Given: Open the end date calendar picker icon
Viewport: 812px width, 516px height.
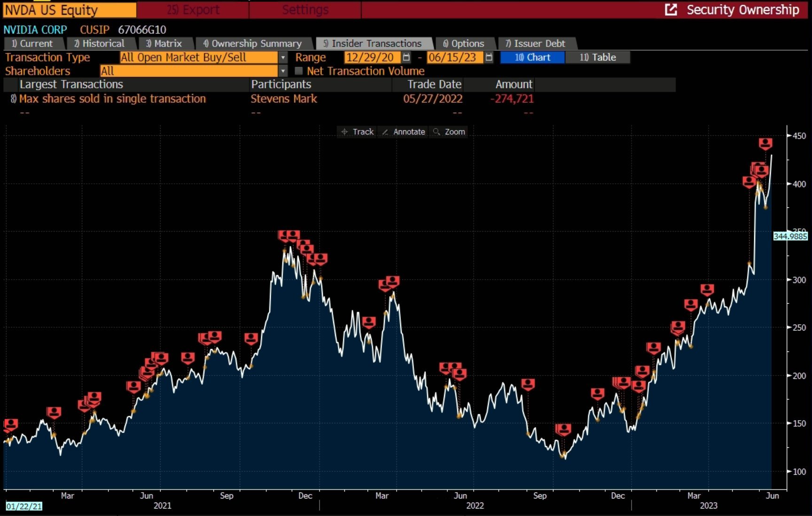Looking at the screenshot, I should [489, 57].
